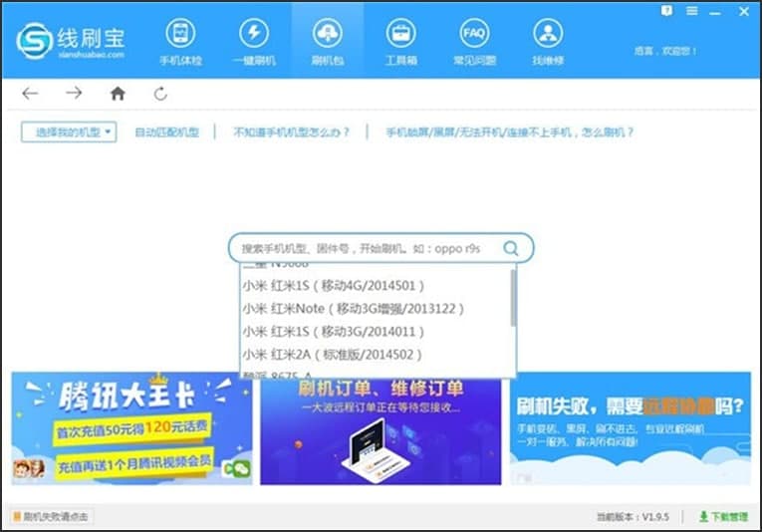Open 手机体检 phone checkup tab
The width and height of the screenshot is (762, 532).
pyautogui.click(x=180, y=42)
